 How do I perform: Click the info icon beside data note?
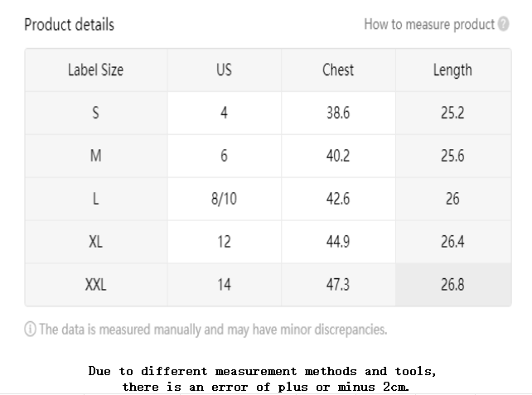coord(30,330)
